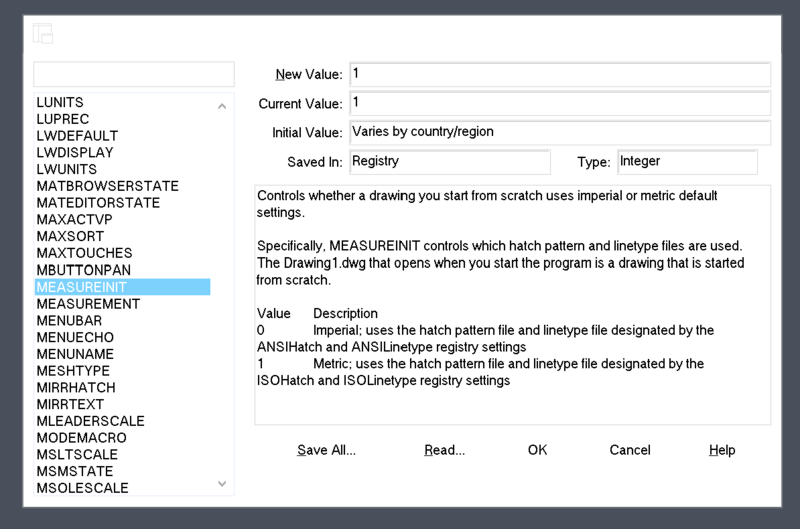The image size is (800, 529).
Task: Open Help for system variables
Action: (x=722, y=450)
